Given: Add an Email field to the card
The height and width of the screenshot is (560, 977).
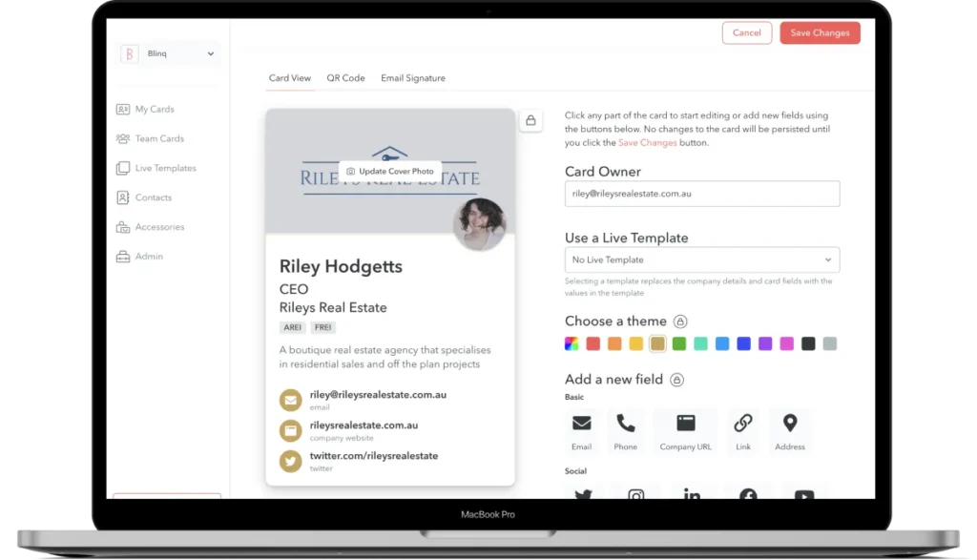Looking at the screenshot, I should 581,429.
